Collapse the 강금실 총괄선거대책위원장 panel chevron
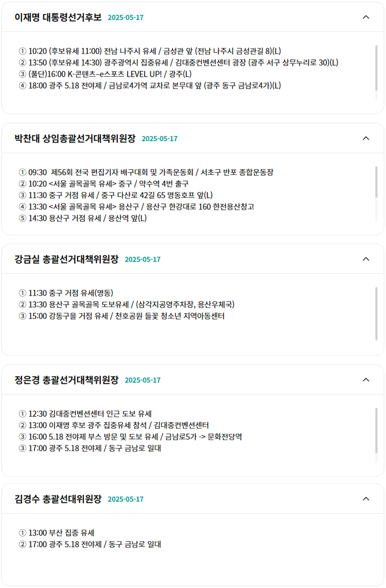386x588 pixels. tap(366, 259)
